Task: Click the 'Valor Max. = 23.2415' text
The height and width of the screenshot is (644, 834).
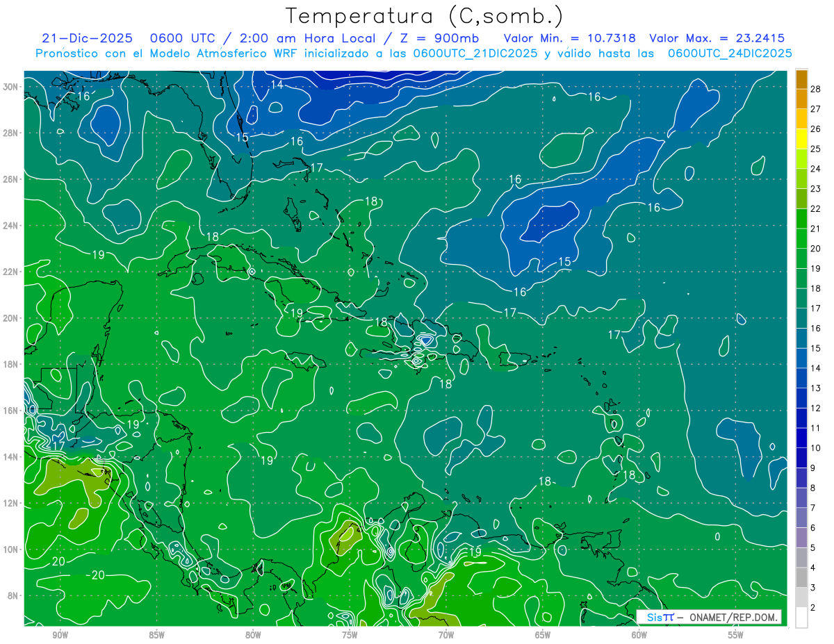Action: point(717,38)
